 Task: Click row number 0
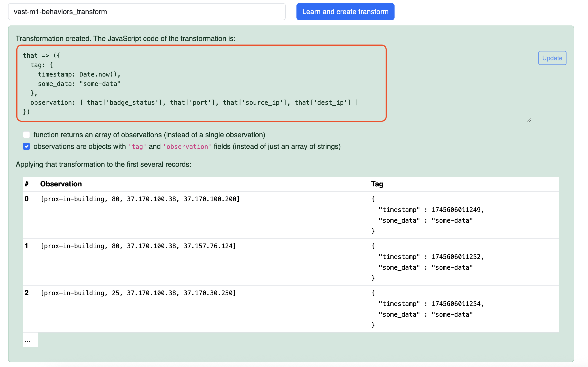(x=27, y=199)
